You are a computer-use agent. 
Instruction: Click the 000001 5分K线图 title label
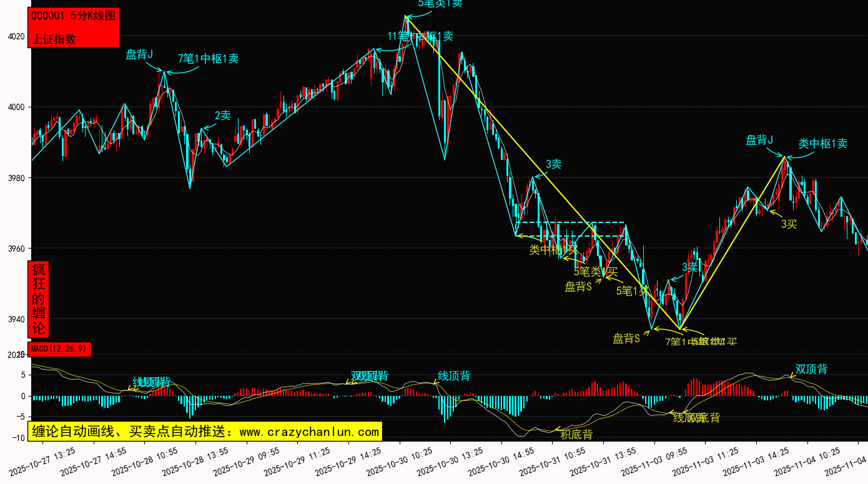click(73, 16)
